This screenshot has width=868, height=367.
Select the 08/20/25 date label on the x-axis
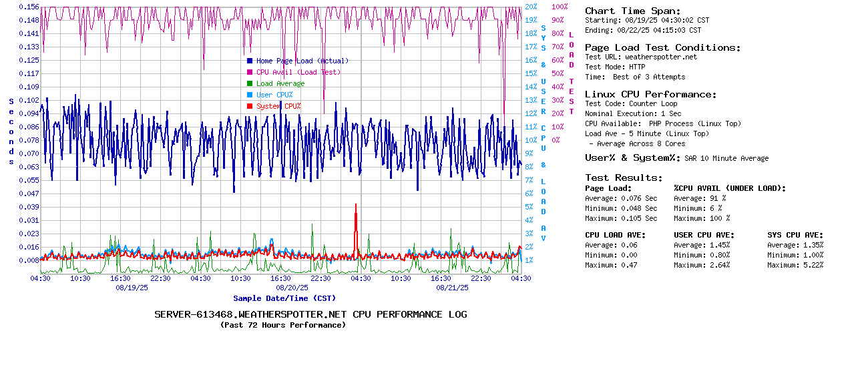292,288
